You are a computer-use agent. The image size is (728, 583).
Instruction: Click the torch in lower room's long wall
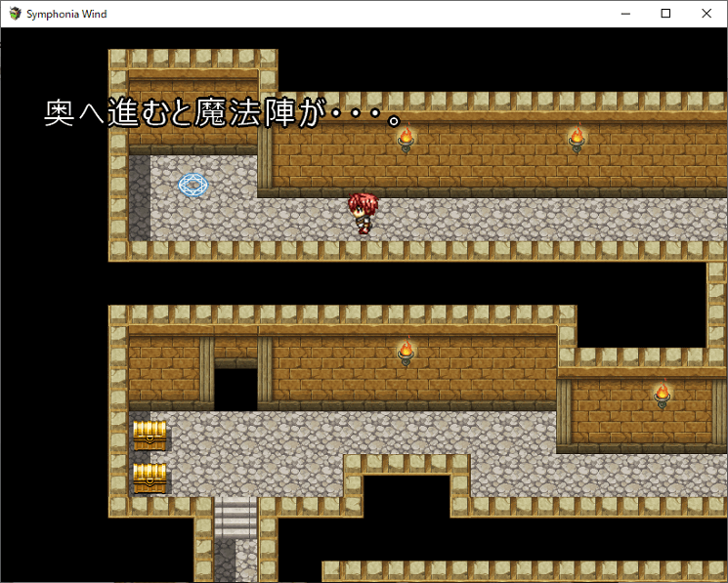406,352
